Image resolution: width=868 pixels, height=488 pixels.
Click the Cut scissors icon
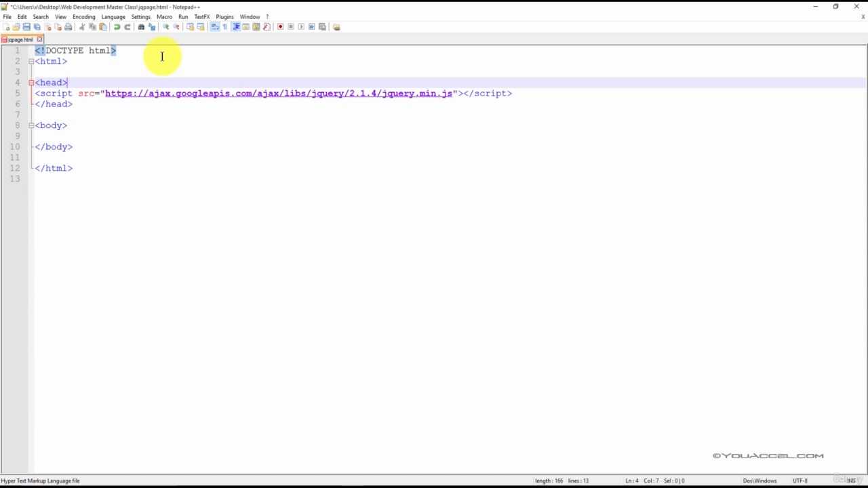pyautogui.click(x=82, y=27)
